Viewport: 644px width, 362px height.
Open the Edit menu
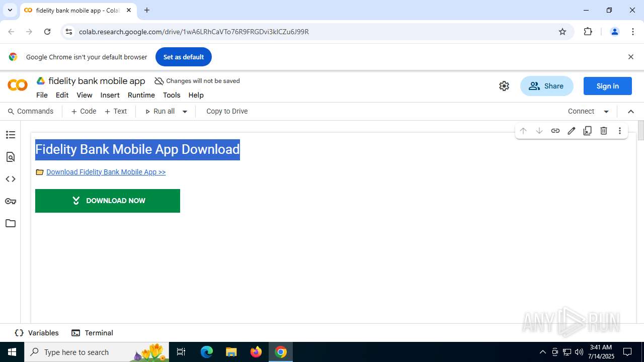62,95
